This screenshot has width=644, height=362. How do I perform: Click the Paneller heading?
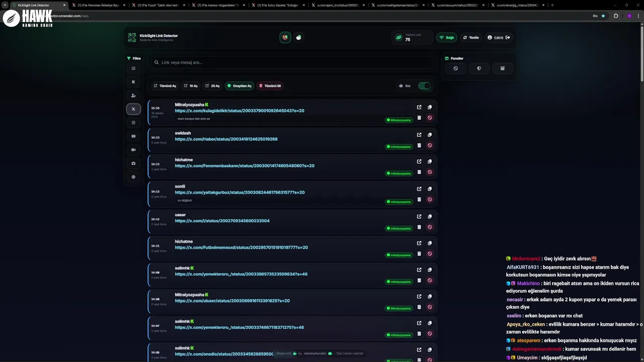point(454,58)
